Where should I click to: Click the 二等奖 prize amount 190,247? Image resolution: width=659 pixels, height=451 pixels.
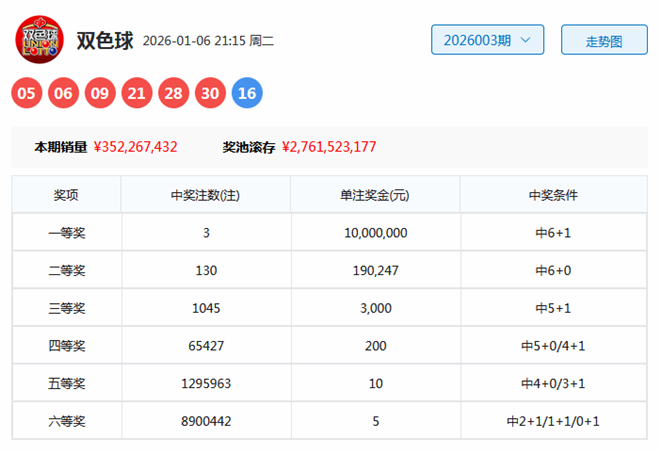(375, 271)
